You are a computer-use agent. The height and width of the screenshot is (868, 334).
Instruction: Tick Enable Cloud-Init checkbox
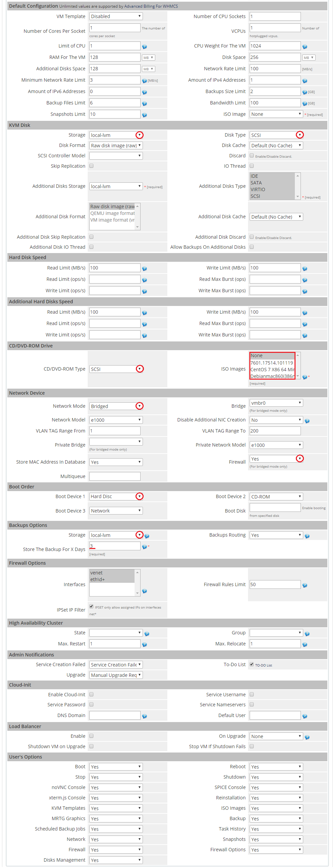click(91, 695)
